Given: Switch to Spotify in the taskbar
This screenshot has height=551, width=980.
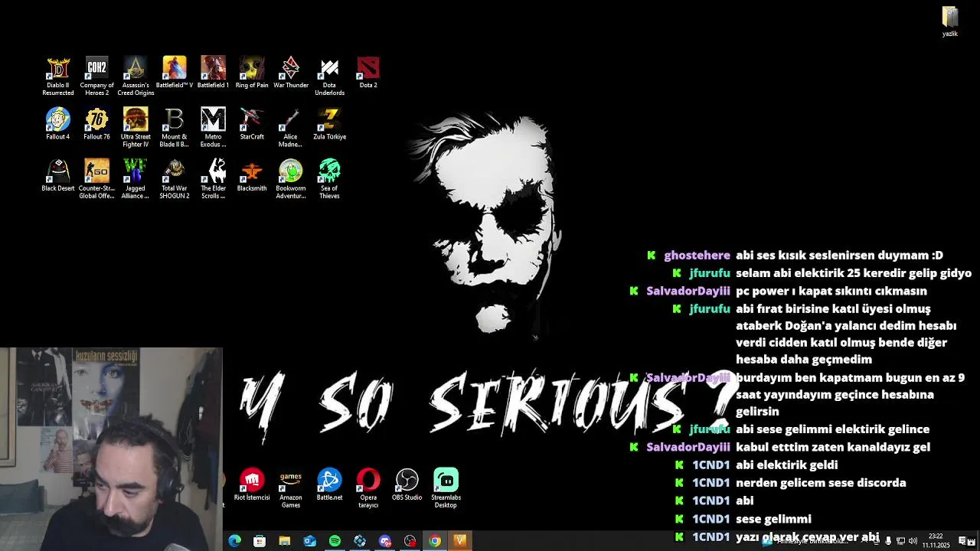Looking at the screenshot, I should [335, 541].
